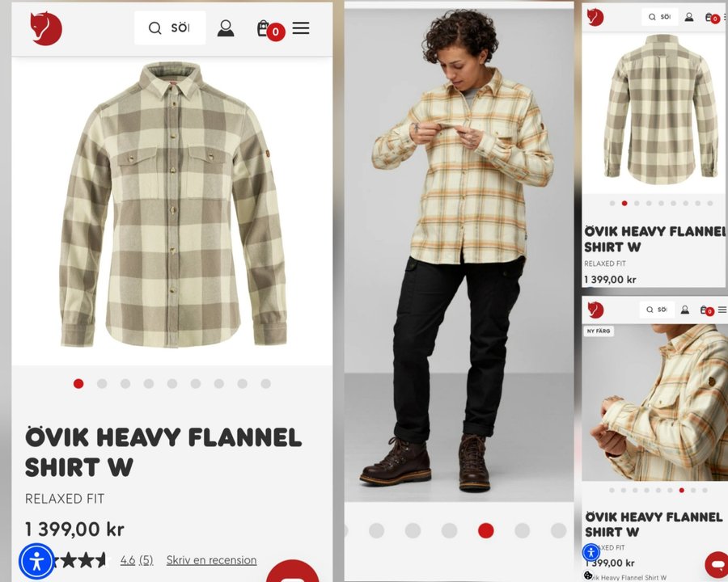Open the hamburger menu in bottom-right panel

coord(722,309)
